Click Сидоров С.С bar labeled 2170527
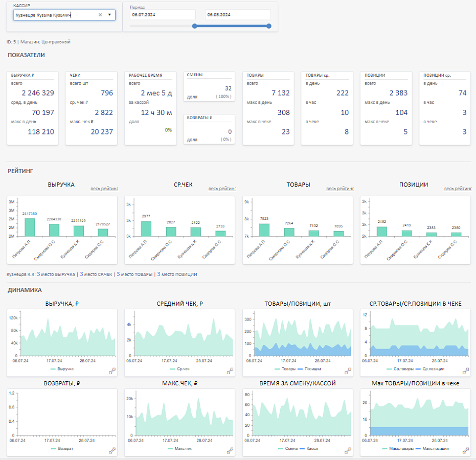476x460 pixels. pos(103,233)
